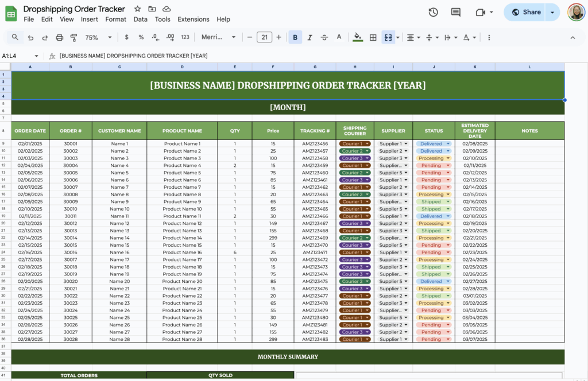
Task: Toggle strikethrough formatting
Action: click(x=324, y=37)
